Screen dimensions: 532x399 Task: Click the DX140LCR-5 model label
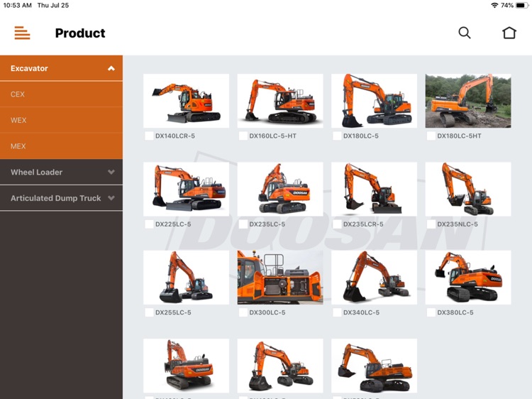coord(175,136)
